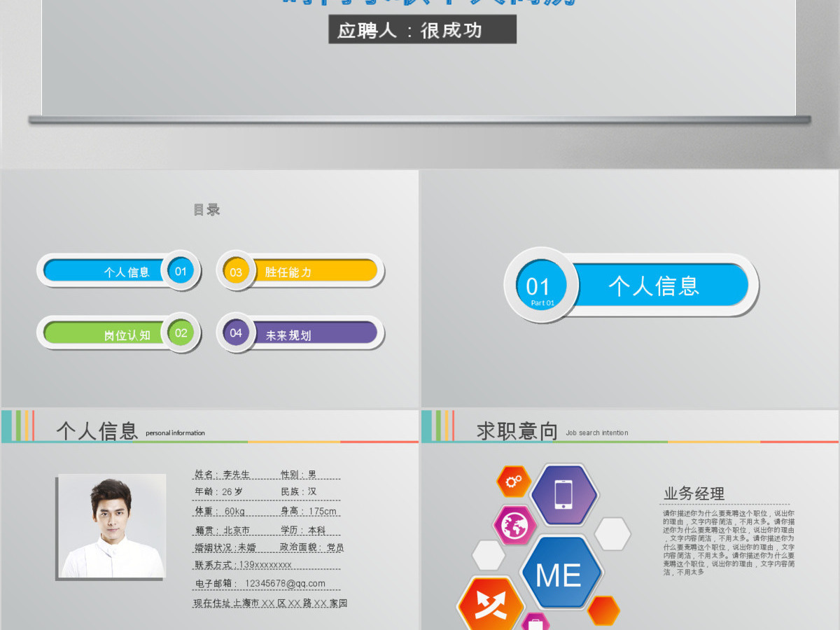Viewport: 840px width, 630px height.
Task: Click the large 01 Part 01 circle
Action: coord(541,286)
